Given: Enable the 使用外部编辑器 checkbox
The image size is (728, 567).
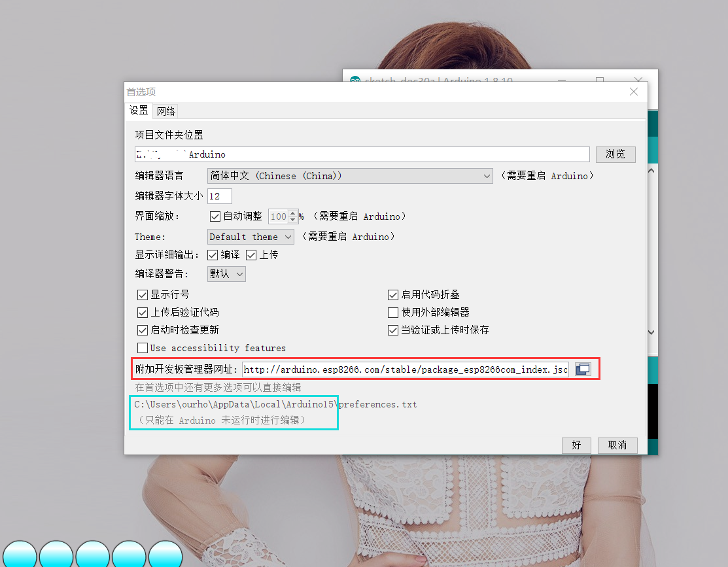Looking at the screenshot, I should (393, 312).
